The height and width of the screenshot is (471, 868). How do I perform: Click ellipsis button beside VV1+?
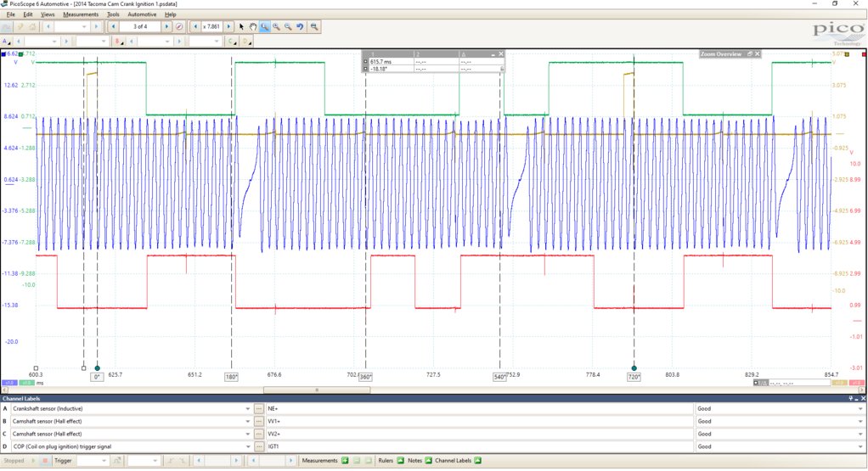tap(259, 422)
